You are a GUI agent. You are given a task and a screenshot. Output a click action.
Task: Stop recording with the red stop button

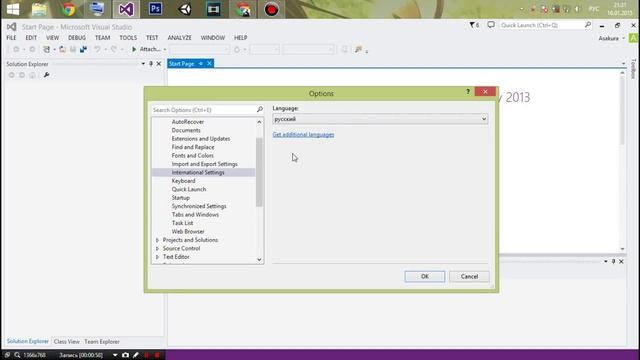click(x=157, y=355)
